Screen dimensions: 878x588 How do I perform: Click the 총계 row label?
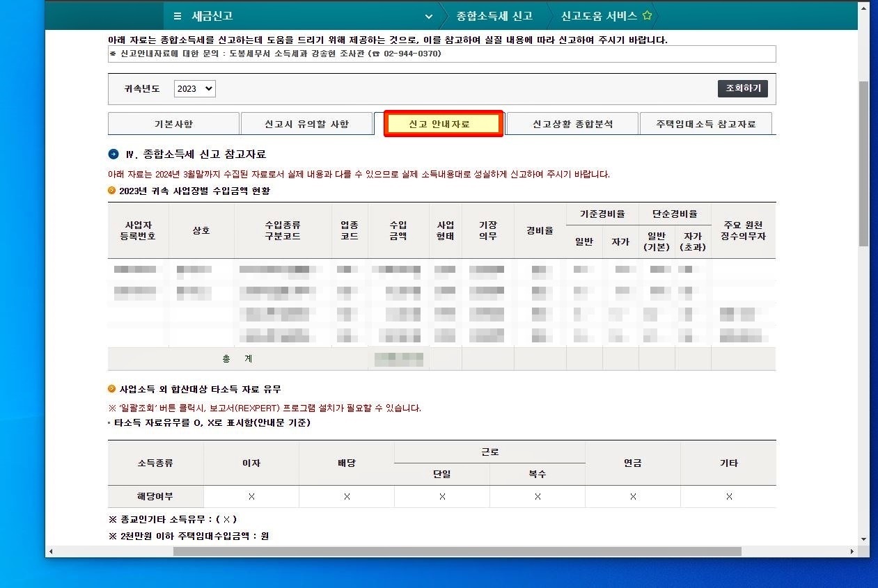click(237, 358)
